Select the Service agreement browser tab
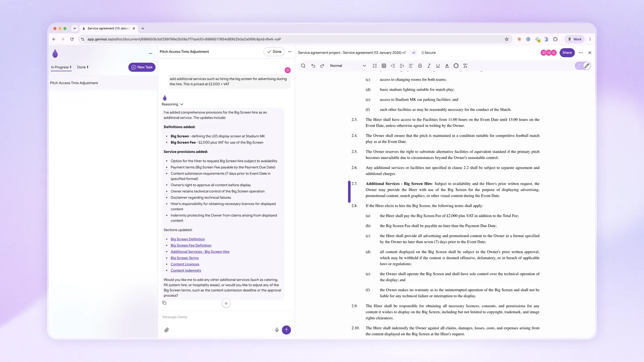The height and width of the screenshot is (362, 644). click(108, 29)
